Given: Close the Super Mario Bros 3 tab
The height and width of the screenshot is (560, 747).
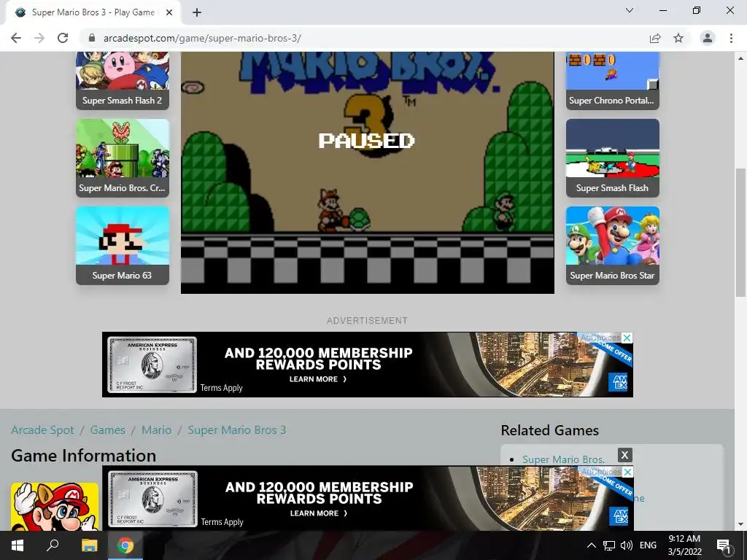Looking at the screenshot, I should point(169,12).
